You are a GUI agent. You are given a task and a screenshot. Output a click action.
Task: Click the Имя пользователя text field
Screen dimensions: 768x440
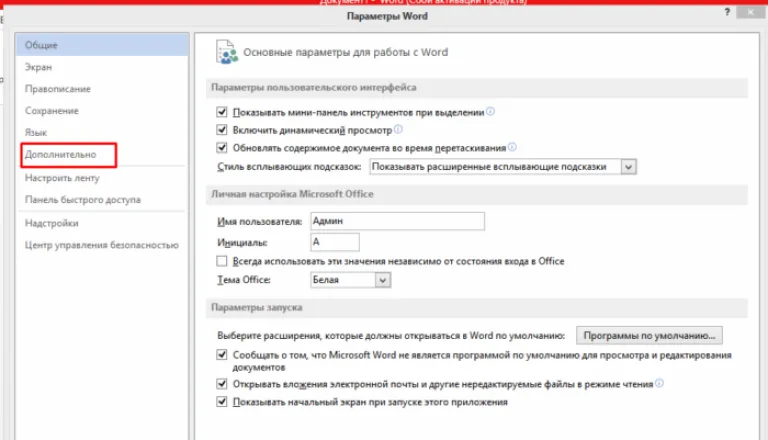click(397, 221)
